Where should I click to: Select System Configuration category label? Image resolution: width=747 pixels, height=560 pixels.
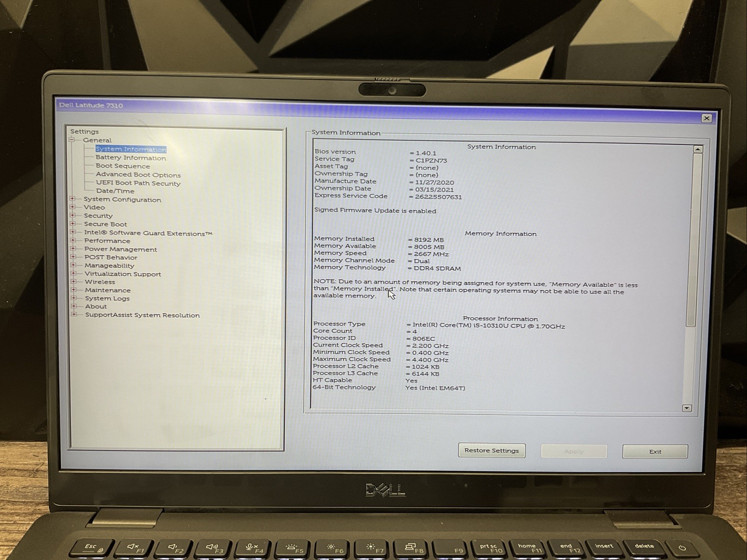[x=122, y=199]
